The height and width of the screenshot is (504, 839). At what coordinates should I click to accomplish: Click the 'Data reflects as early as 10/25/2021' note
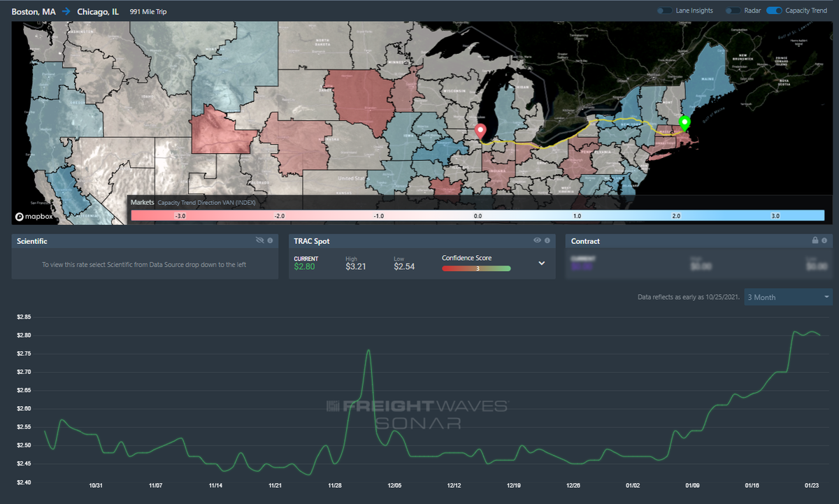click(689, 297)
